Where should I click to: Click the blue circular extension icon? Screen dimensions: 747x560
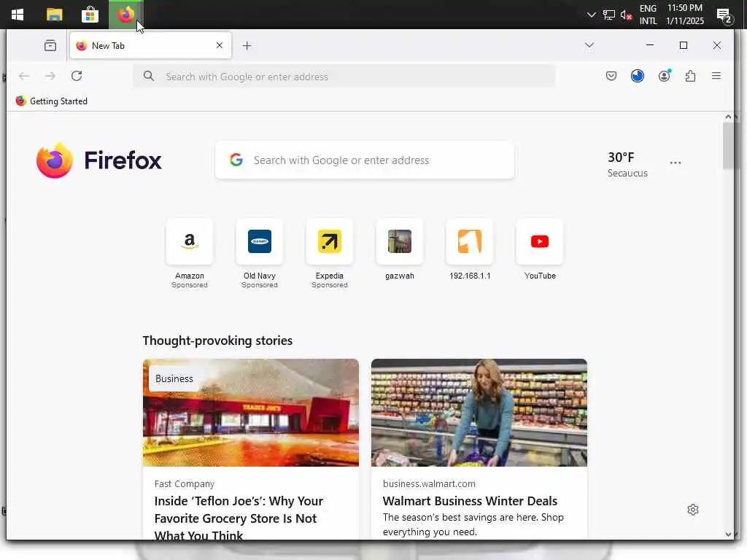click(x=638, y=76)
